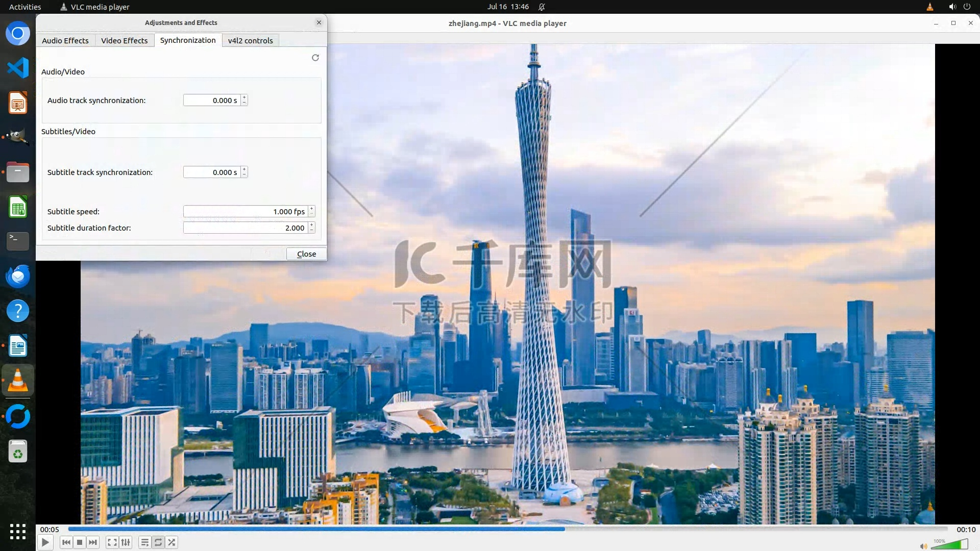980x551 pixels.
Task: Click the previous media button
Action: [x=66, y=542]
